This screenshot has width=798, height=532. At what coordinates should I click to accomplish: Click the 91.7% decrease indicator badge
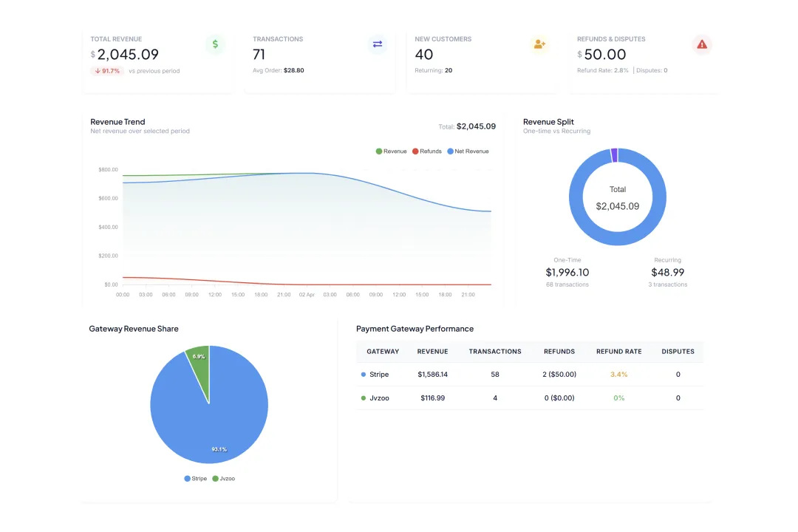(106, 70)
